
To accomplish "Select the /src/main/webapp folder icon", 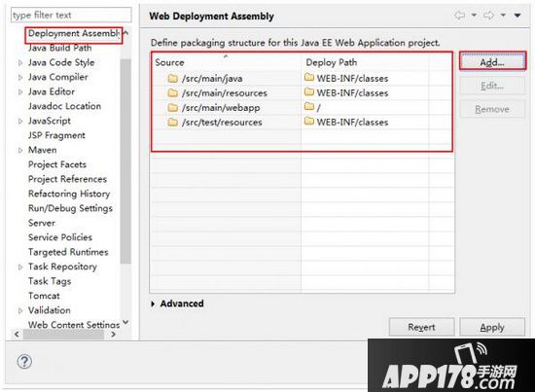I will [x=172, y=108].
